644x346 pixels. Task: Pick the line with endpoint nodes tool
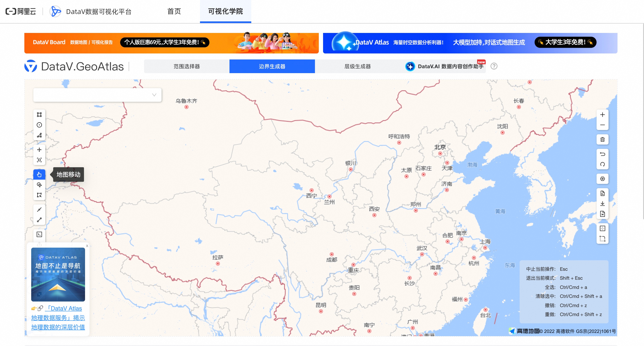[x=39, y=220]
